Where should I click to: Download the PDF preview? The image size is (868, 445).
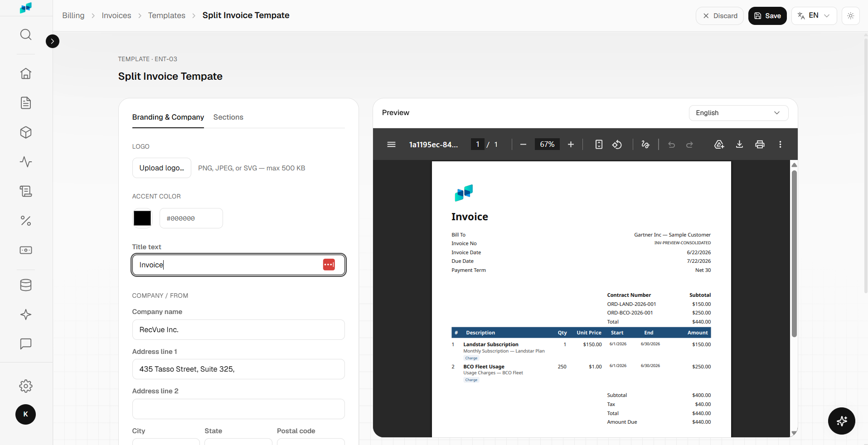click(x=739, y=145)
